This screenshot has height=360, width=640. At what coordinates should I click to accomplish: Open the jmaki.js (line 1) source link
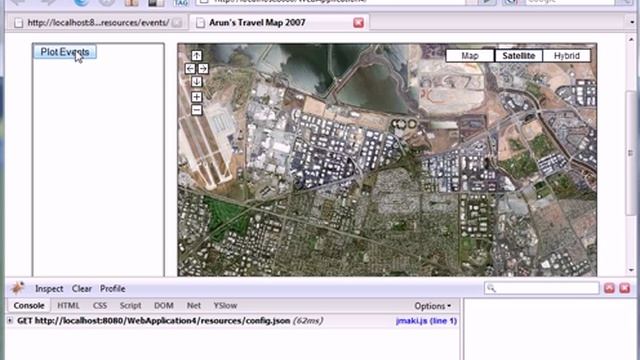coord(426,321)
